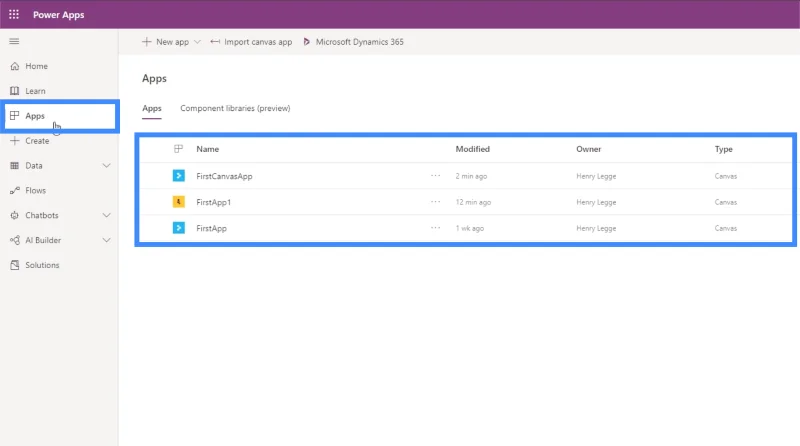Click Canvas type in FirstCanvasApp row

726,176
